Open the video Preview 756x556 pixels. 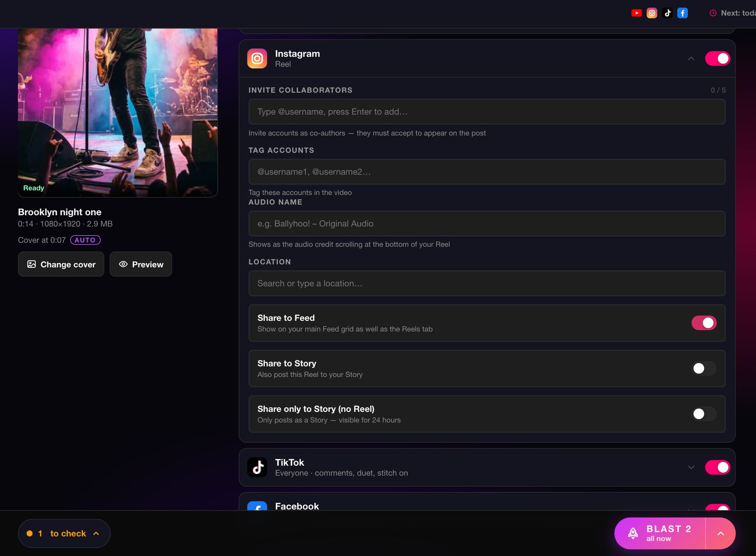tap(141, 264)
